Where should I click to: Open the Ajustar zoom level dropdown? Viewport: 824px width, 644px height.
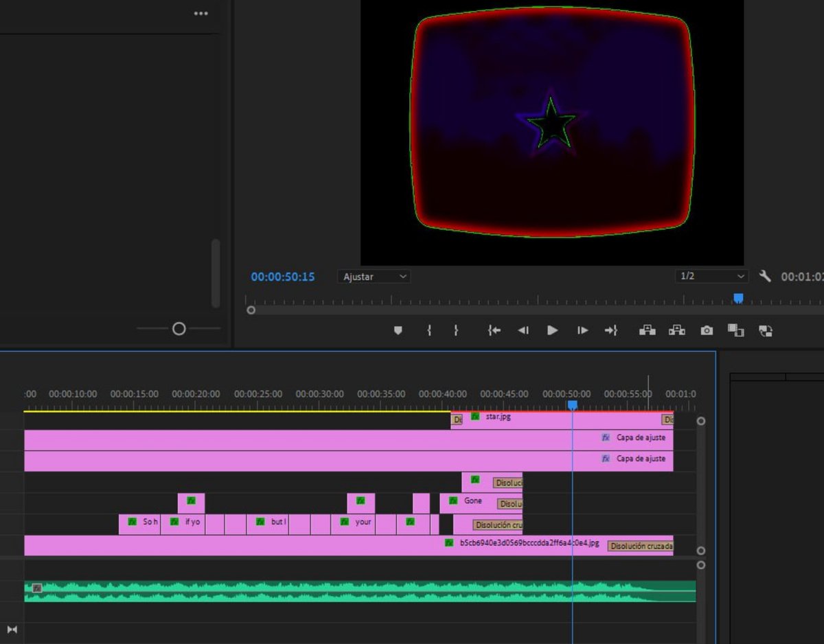[x=374, y=277]
